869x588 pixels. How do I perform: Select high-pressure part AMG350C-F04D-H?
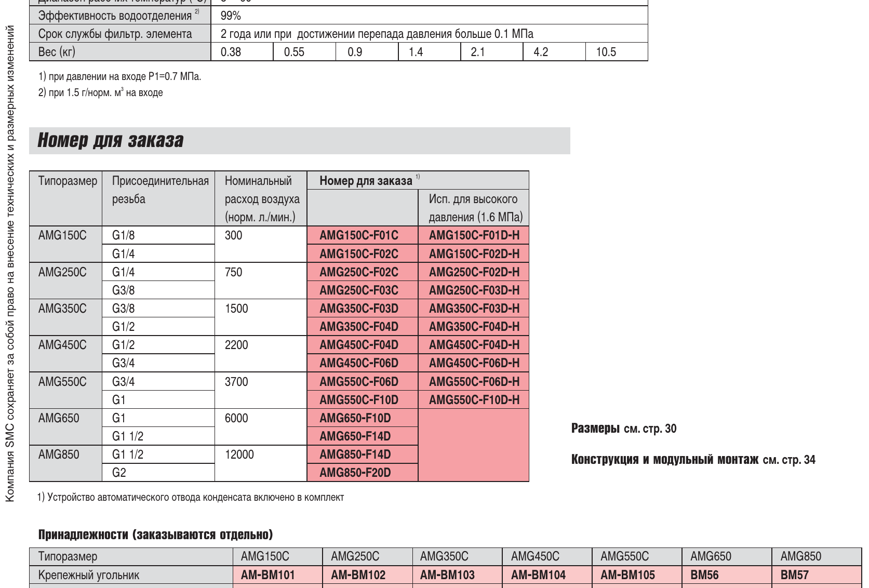(474, 327)
